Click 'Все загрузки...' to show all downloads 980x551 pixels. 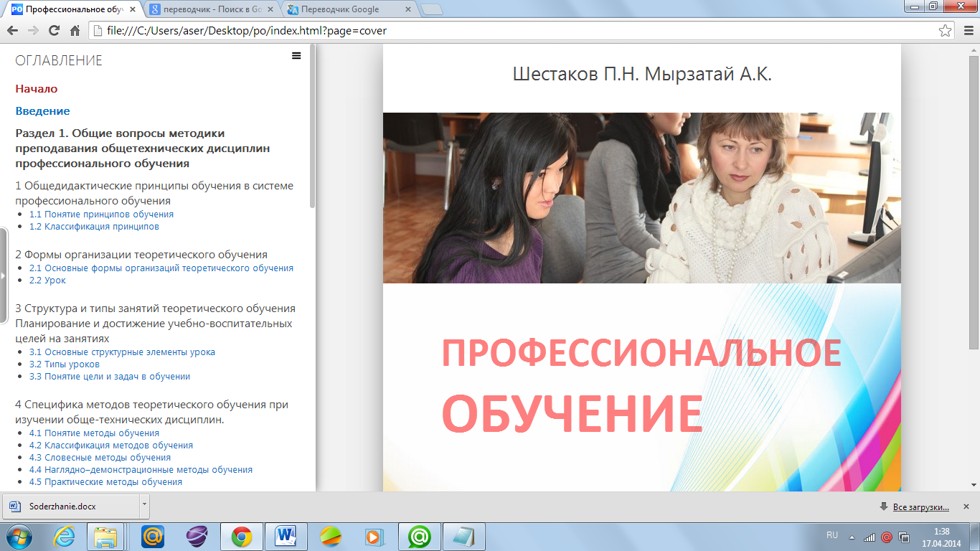tap(920, 507)
